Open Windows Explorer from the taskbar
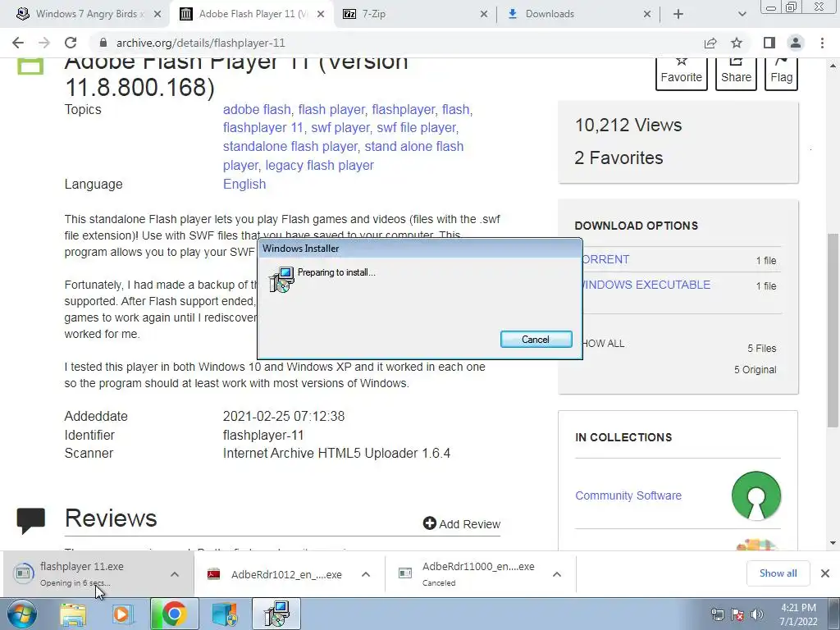840x630 pixels. [x=73, y=614]
